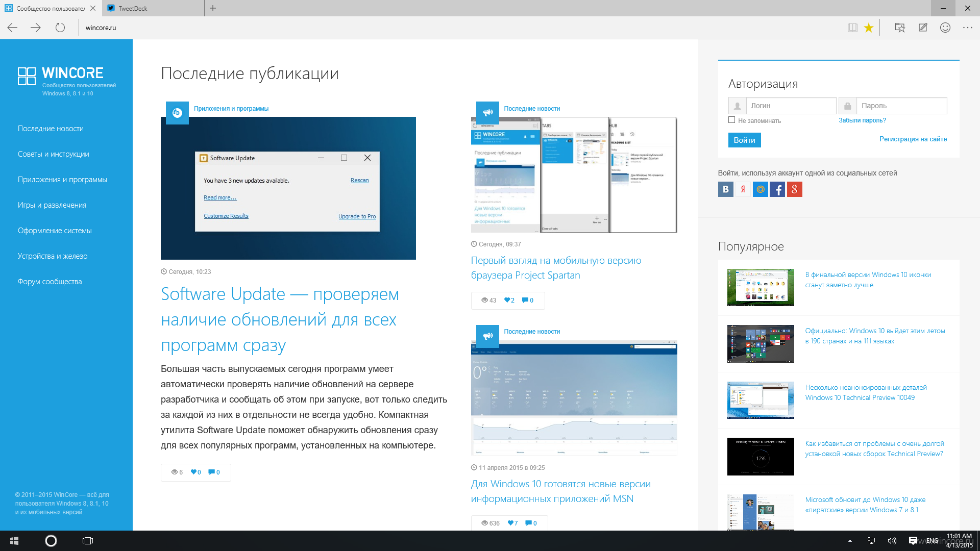The image size is (980, 551).
Task: Open the Project Spartan mobile screenshot
Action: [x=574, y=175]
